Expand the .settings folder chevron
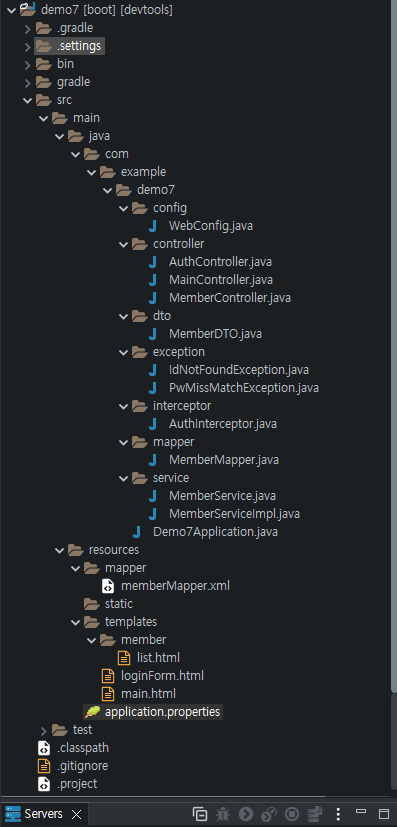 27,46
